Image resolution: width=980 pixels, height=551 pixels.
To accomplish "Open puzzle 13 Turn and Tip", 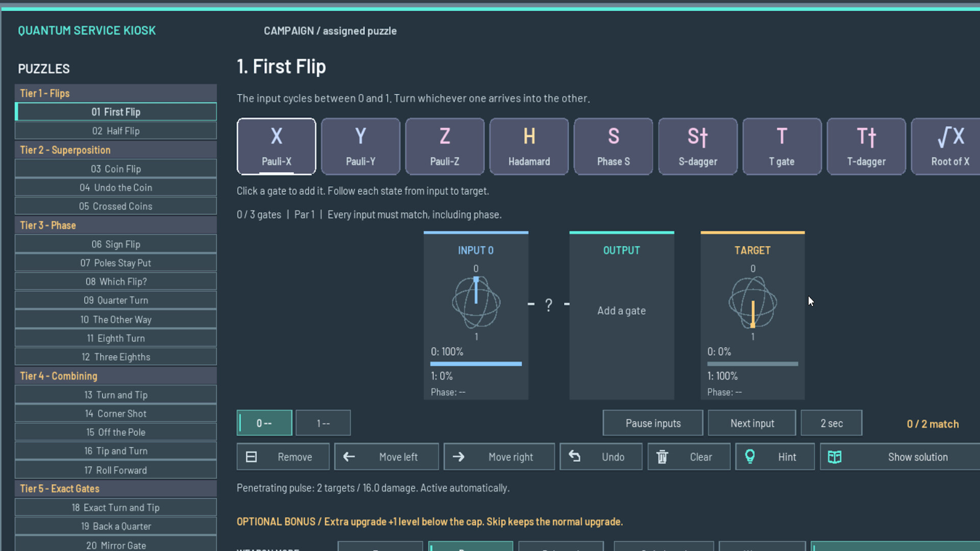I will click(x=116, y=395).
